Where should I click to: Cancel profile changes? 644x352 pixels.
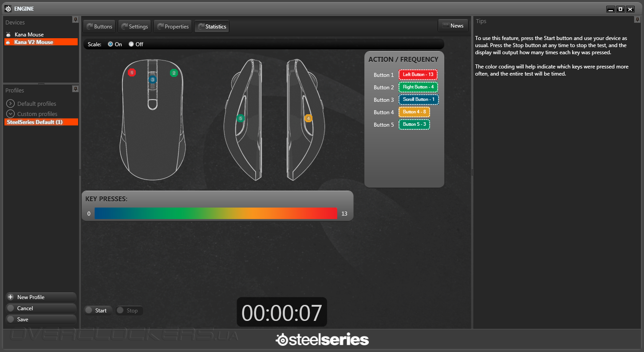41,308
